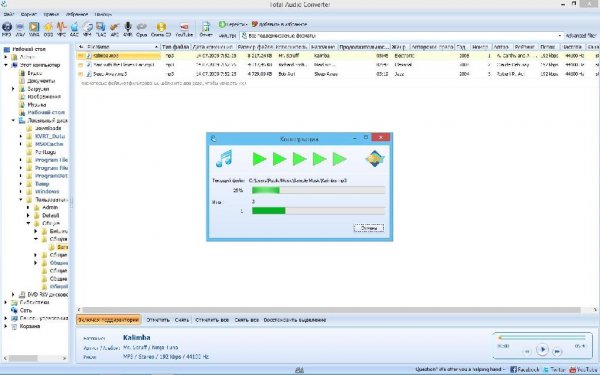The width and height of the screenshot is (600, 375).
Task: Click the converter logo in conversion dialog
Action: click(x=375, y=159)
